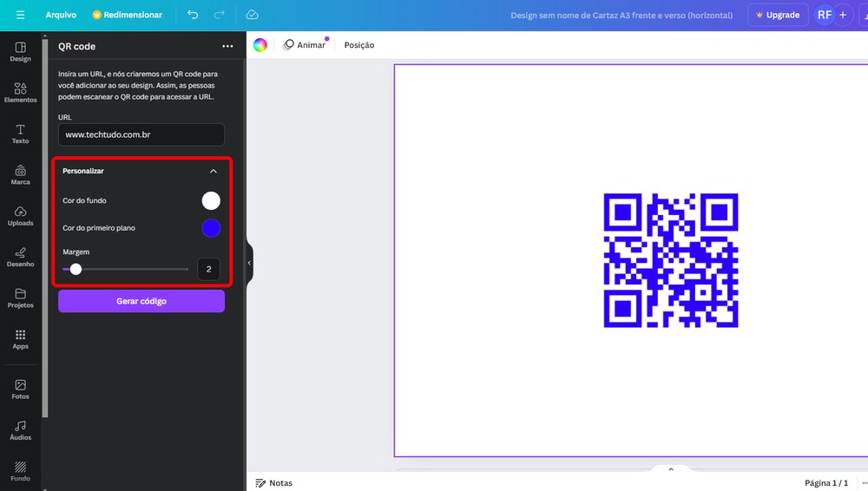Click the sidebar vertical scrollbar

tap(45, 227)
